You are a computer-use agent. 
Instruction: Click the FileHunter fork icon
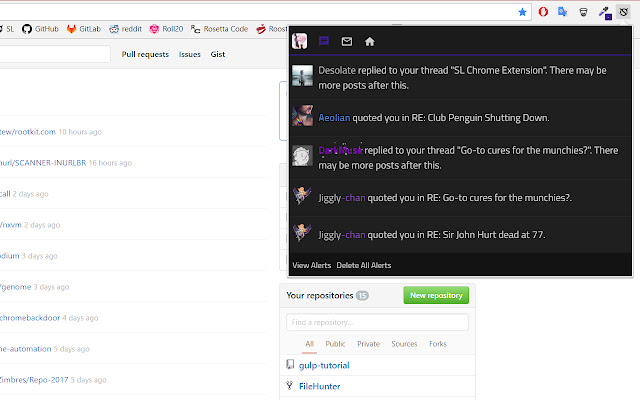point(289,385)
